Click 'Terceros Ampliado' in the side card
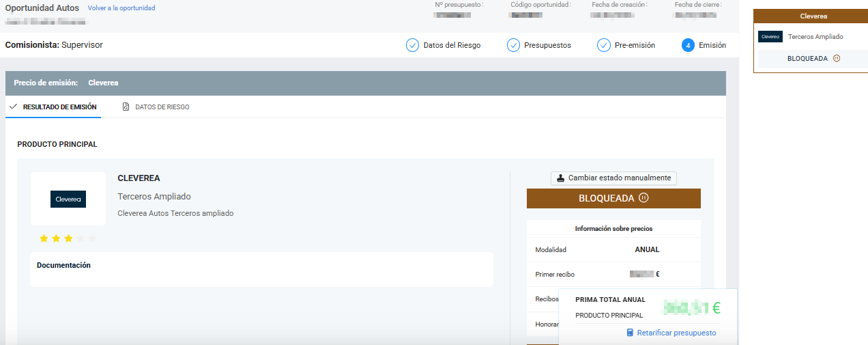 [815, 37]
